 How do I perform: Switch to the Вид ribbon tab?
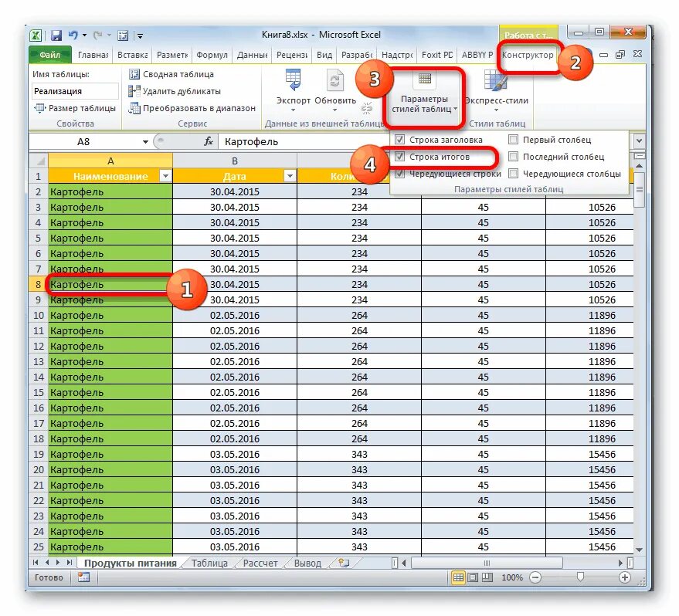coord(324,55)
